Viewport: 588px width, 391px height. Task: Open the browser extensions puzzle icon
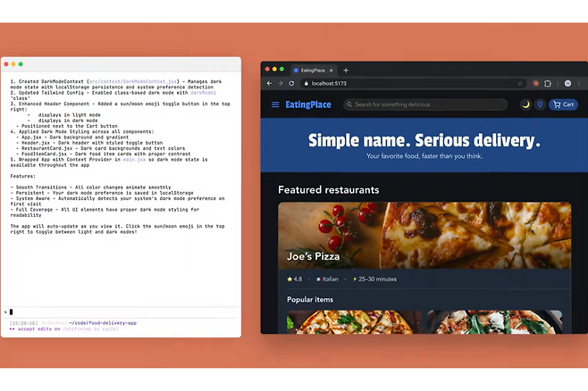tap(548, 83)
